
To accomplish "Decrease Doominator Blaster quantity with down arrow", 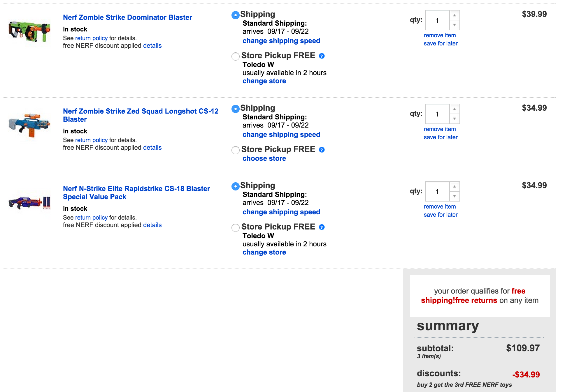I will (x=455, y=25).
